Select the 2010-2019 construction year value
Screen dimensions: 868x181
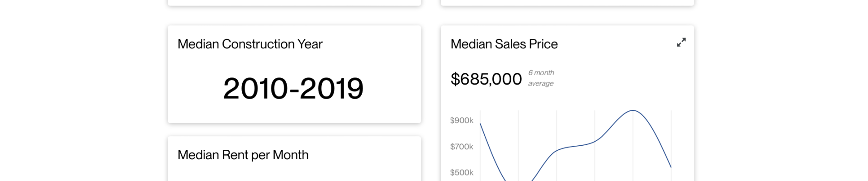pyautogui.click(x=293, y=88)
